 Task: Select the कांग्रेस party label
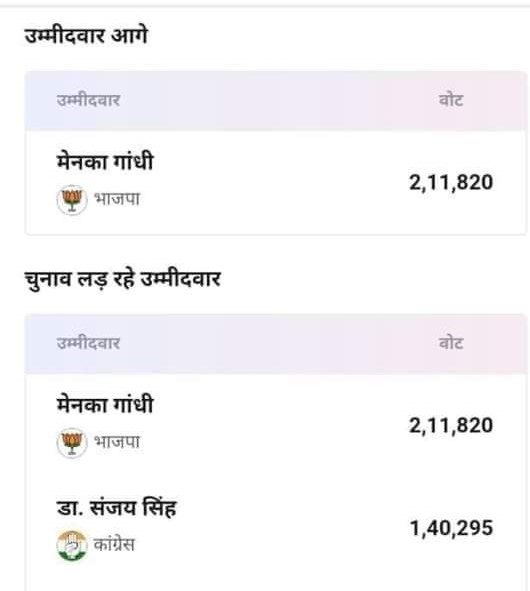[x=114, y=544]
